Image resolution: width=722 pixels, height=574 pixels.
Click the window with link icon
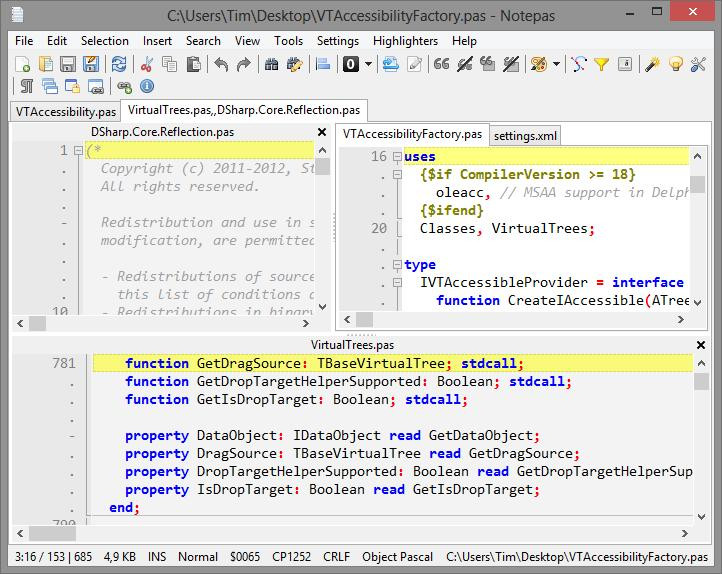95,86
